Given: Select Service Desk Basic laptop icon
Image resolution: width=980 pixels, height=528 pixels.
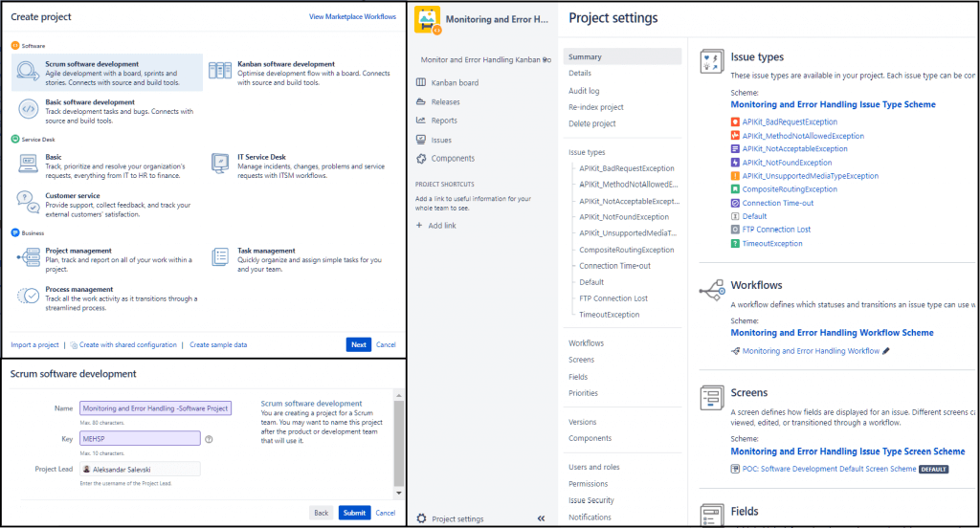Looking at the screenshot, I should coord(28,164).
